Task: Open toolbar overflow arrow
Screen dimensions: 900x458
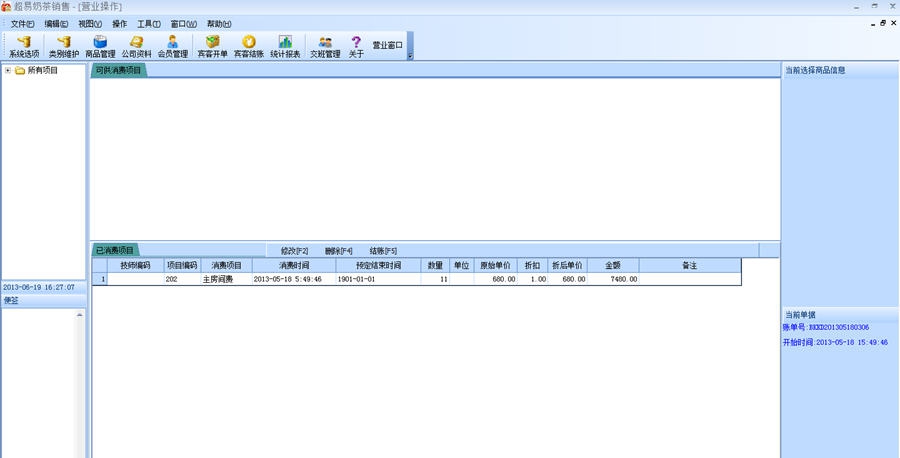Action: [x=410, y=56]
